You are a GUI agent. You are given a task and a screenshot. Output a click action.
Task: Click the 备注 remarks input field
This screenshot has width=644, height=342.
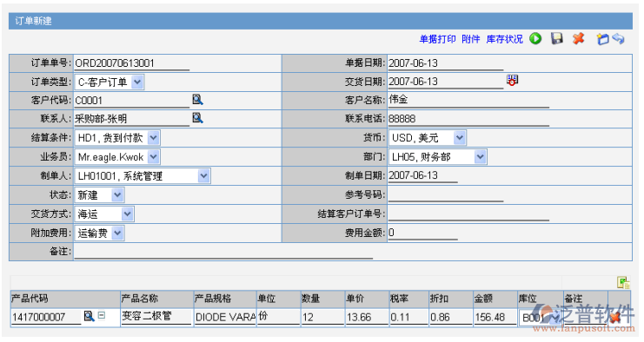point(223,252)
